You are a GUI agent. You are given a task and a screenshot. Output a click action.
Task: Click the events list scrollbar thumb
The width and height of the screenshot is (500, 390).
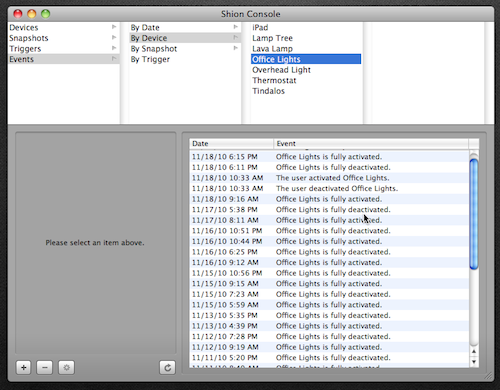474,214
